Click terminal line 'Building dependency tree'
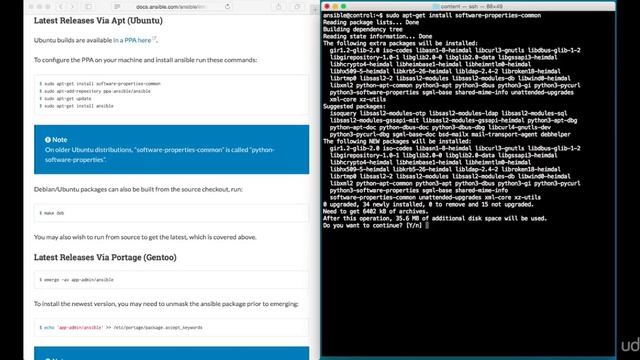The width and height of the screenshot is (640, 360). pyautogui.click(x=362, y=29)
